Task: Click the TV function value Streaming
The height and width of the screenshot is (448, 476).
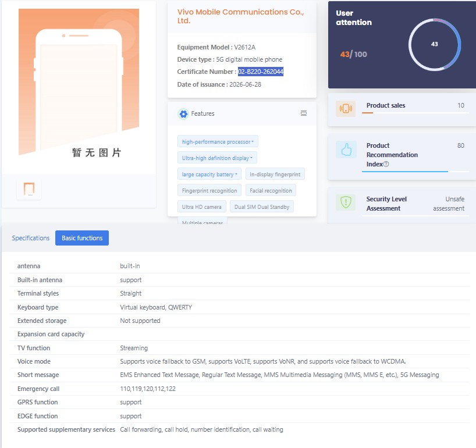Action: pos(134,348)
